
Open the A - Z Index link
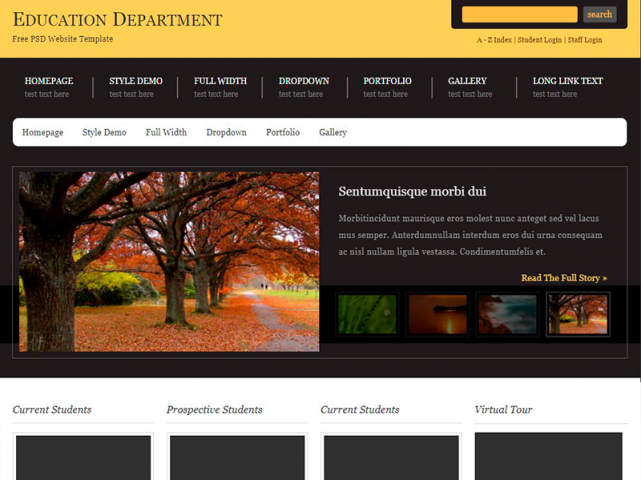[494, 40]
